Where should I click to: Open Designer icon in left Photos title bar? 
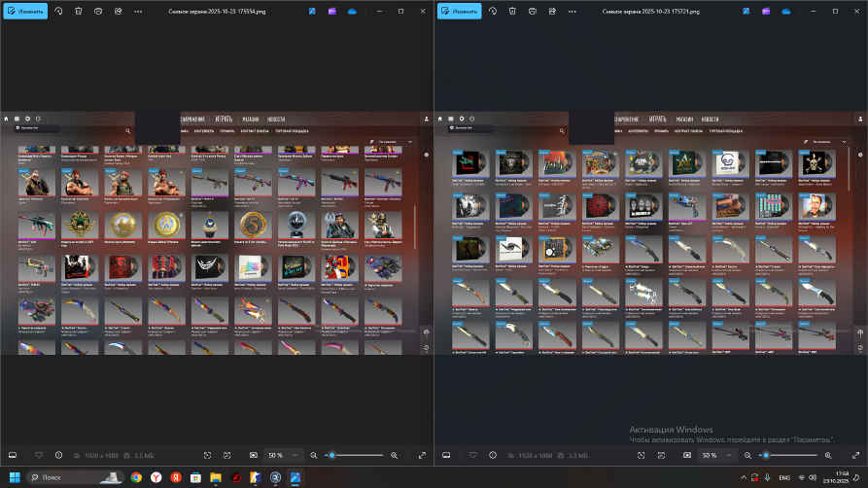(312, 11)
